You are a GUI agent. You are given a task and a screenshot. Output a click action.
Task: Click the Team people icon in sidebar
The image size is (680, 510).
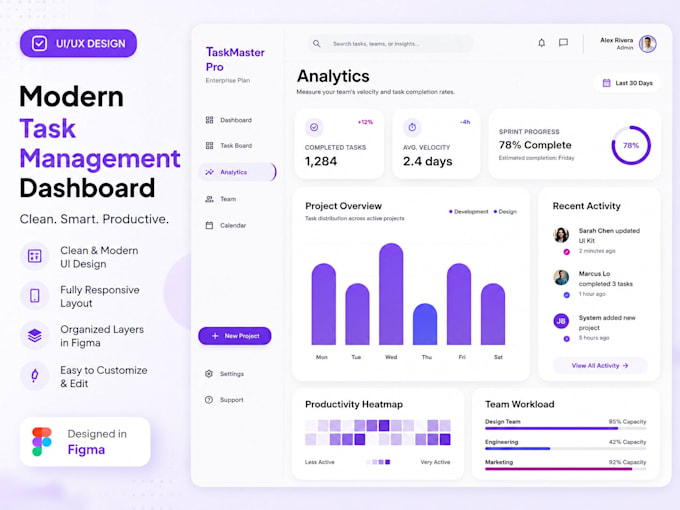pos(209,199)
